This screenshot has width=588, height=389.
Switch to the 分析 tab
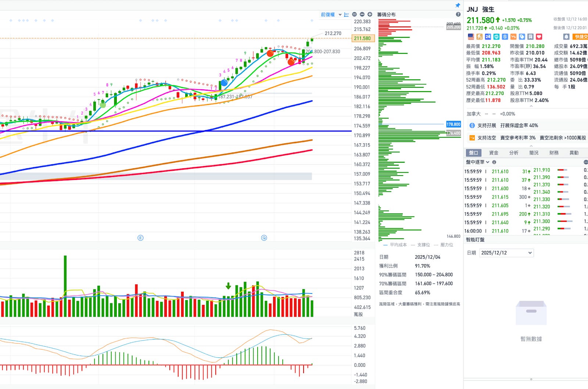tap(514, 153)
